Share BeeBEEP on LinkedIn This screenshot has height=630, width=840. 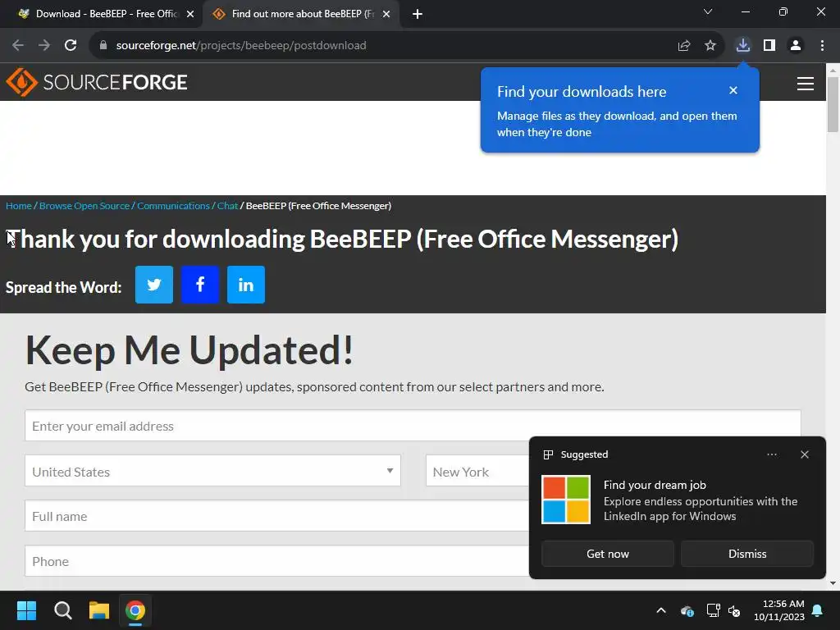(246, 285)
